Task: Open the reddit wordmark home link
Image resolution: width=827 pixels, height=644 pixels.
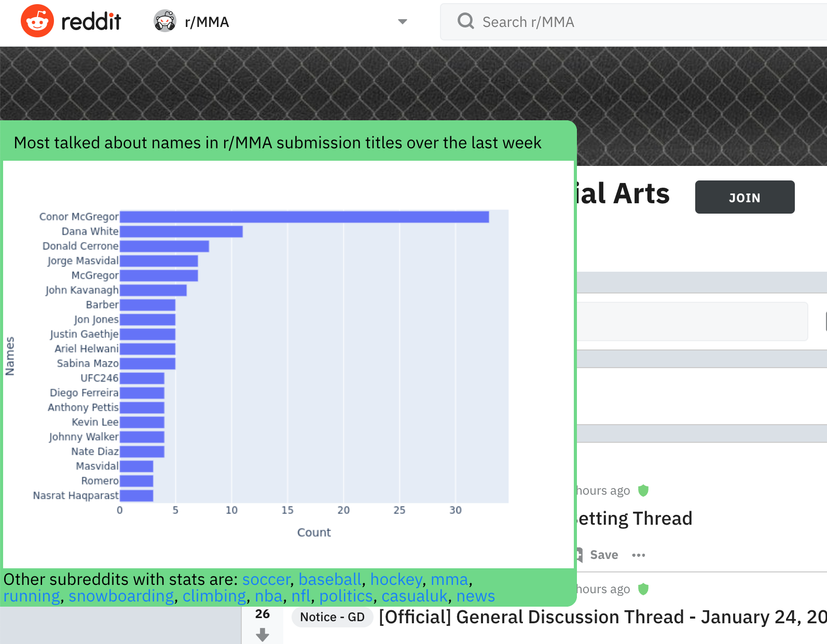Action: click(x=91, y=21)
